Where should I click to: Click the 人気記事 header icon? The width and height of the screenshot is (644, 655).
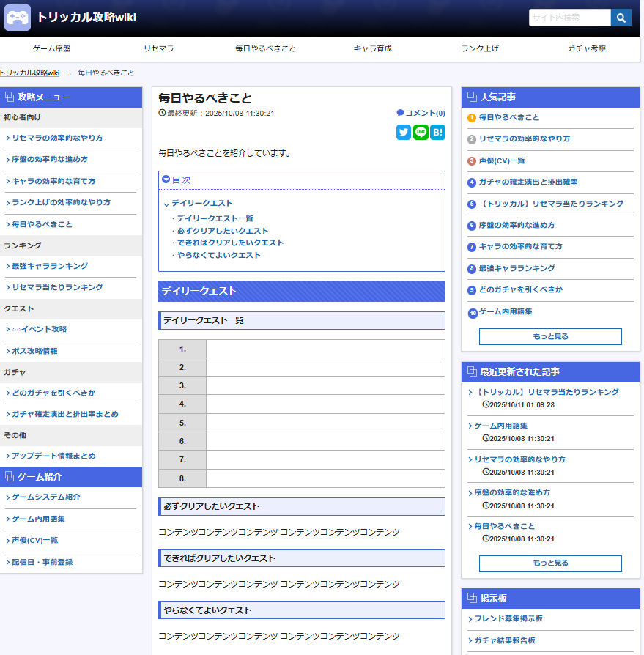(x=471, y=97)
